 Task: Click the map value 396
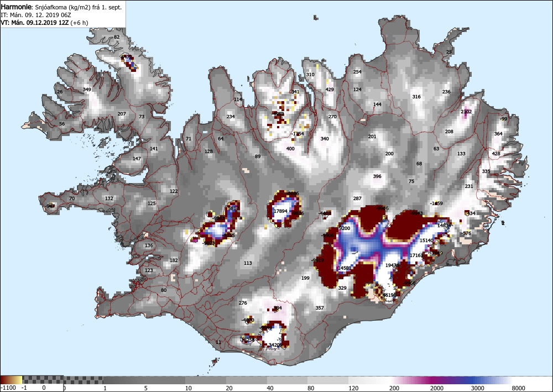click(377, 176)
